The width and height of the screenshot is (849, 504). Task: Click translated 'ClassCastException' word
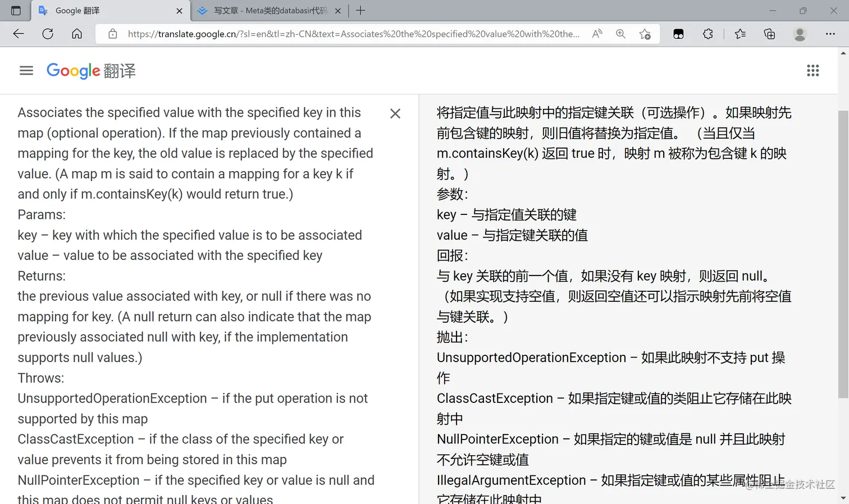pos(495,398)
